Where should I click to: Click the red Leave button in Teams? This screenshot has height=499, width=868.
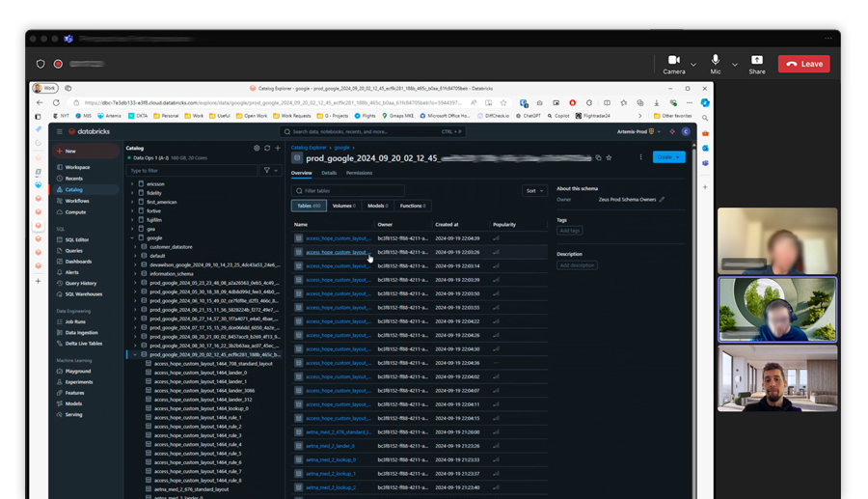pyautogui.click(x=803, y=65)
